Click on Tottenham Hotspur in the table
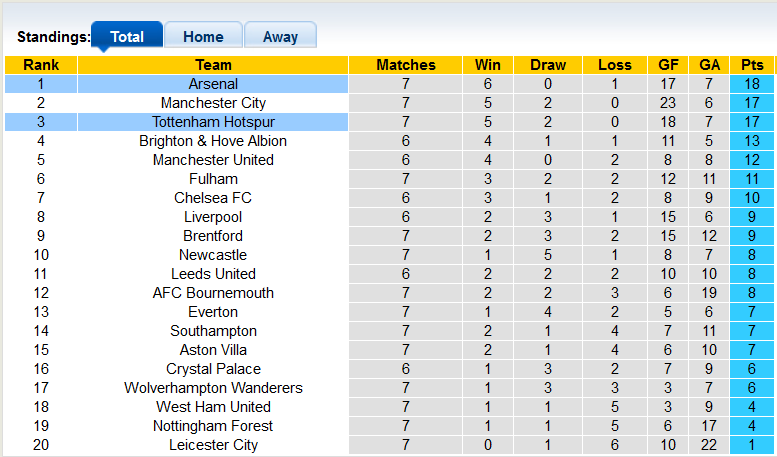The image size is (777, 457). (x=213, y=122)
